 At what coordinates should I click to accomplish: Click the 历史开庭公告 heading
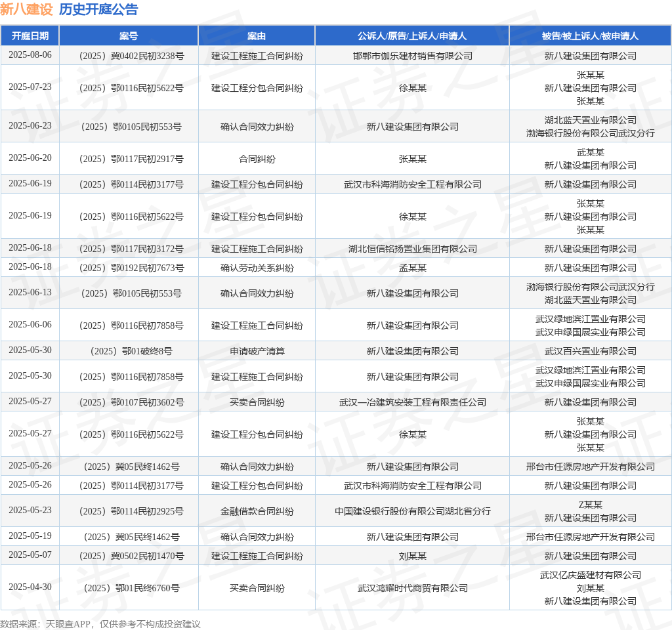(98, 9)
